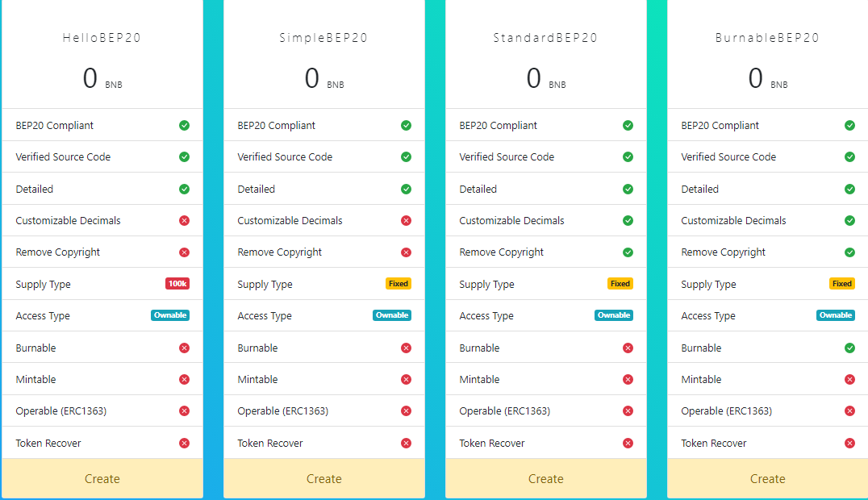
Task: Click Token Recover label in StandardBEP20 card
Action: pos(491,443)
